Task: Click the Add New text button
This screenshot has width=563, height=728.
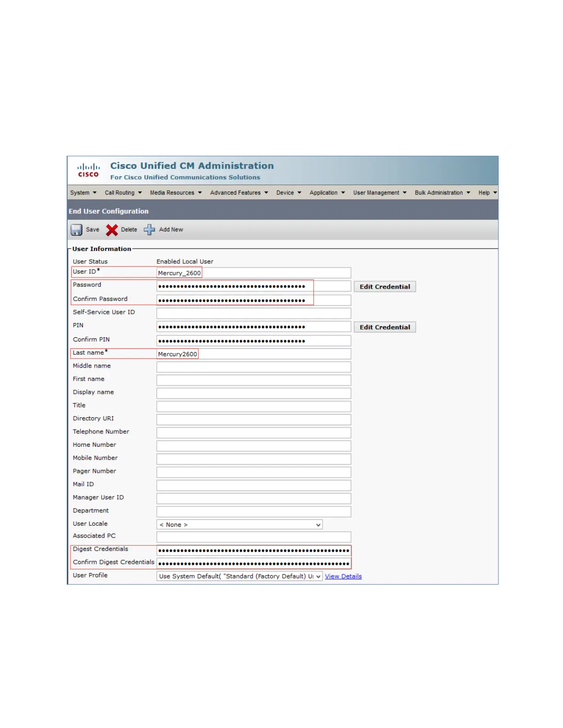Action: (171, 230)
